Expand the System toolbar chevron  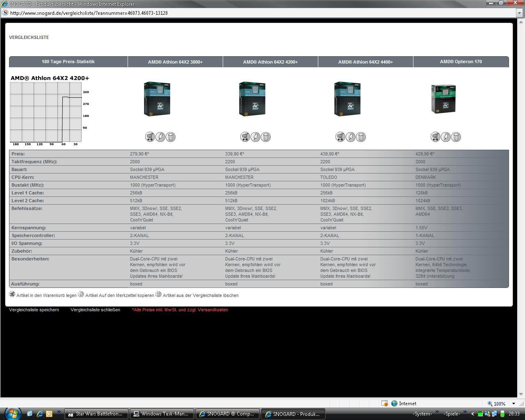[x=437, y=412]
